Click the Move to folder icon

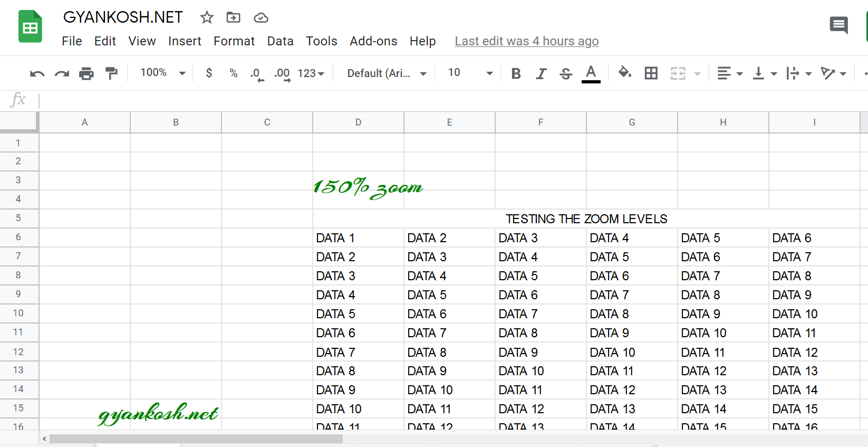pos(233,17)
